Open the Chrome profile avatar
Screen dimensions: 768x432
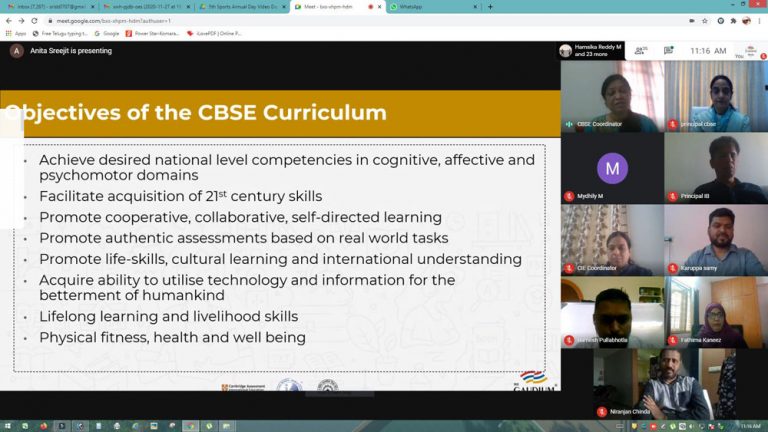coord(746,21)
